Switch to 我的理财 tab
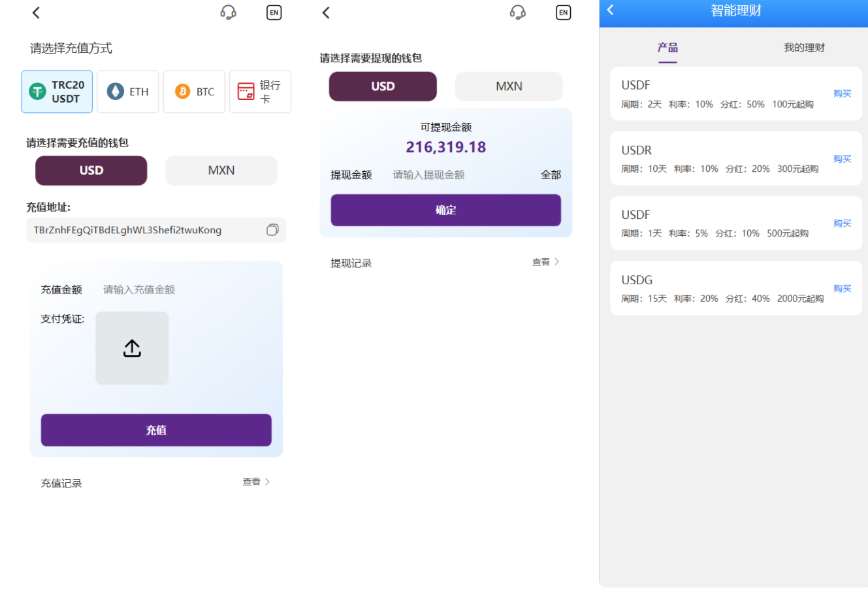 804,48
